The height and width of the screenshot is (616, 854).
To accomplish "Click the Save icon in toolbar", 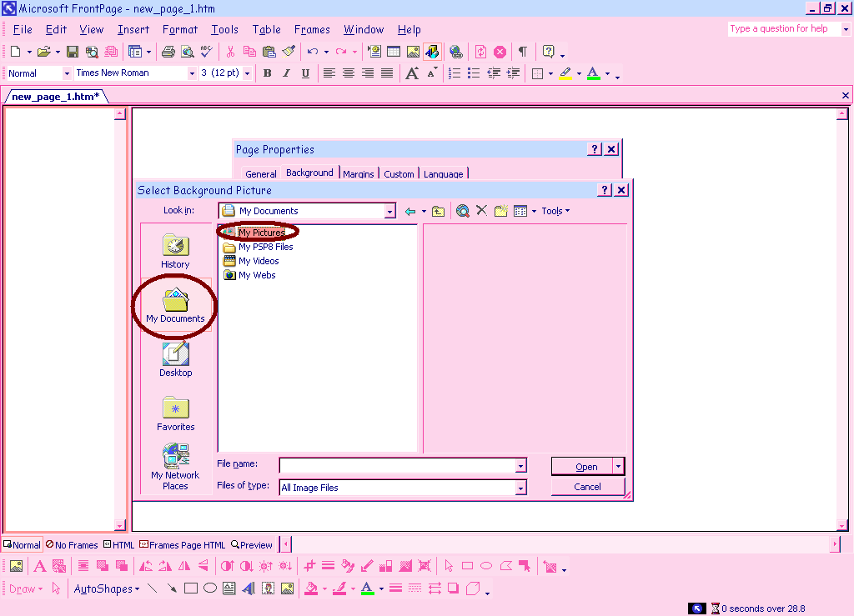I will pos(72,52).
